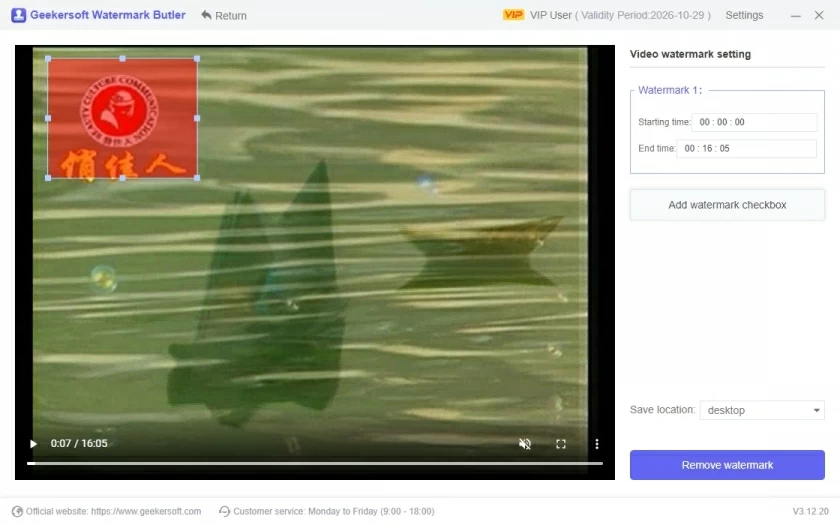Click the End time field
Viewport: 840px width, 525px height.
coord(746,148)
